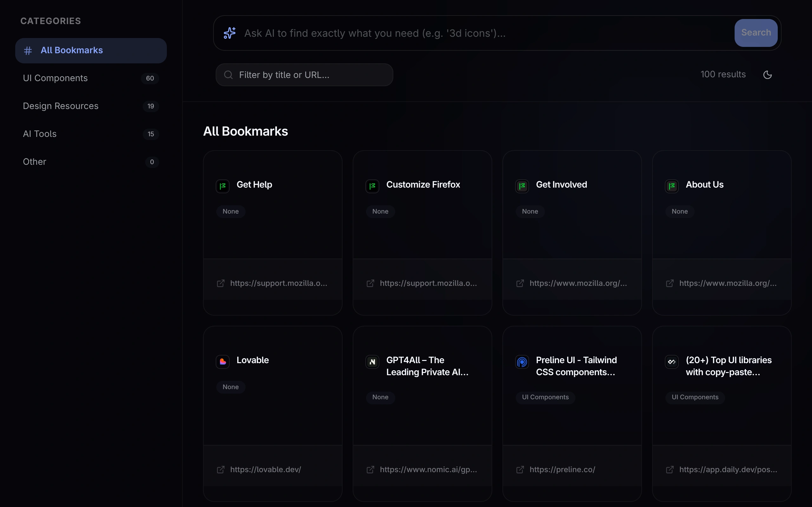Click GPT4All favicon icon
812x507 pixels.
[372, 362]
